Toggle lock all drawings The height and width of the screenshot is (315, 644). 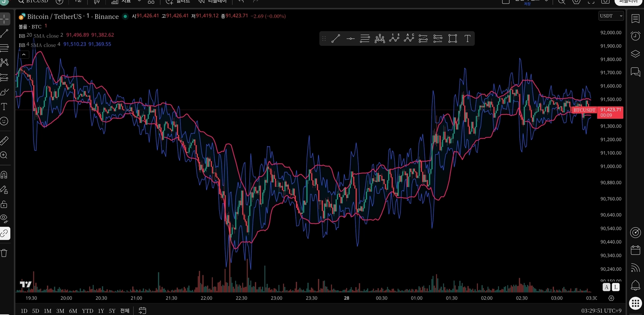click(4, 204)
